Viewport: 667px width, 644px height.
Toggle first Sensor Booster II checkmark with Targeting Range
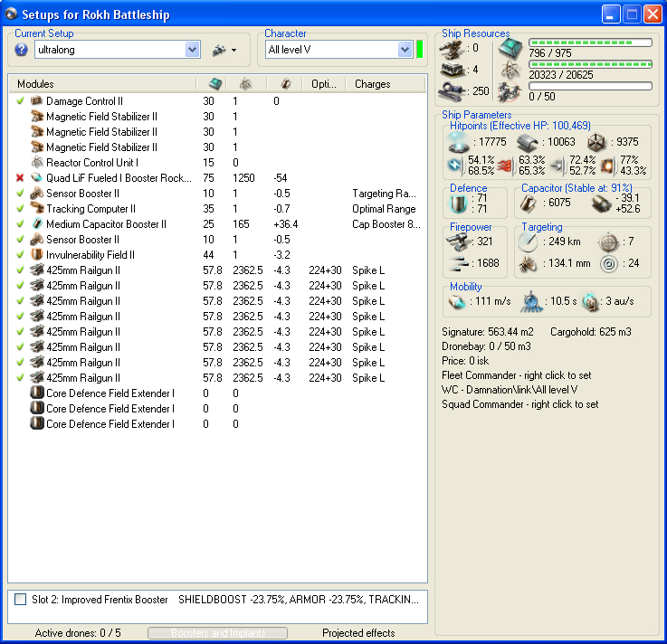[x=20, y=194]
